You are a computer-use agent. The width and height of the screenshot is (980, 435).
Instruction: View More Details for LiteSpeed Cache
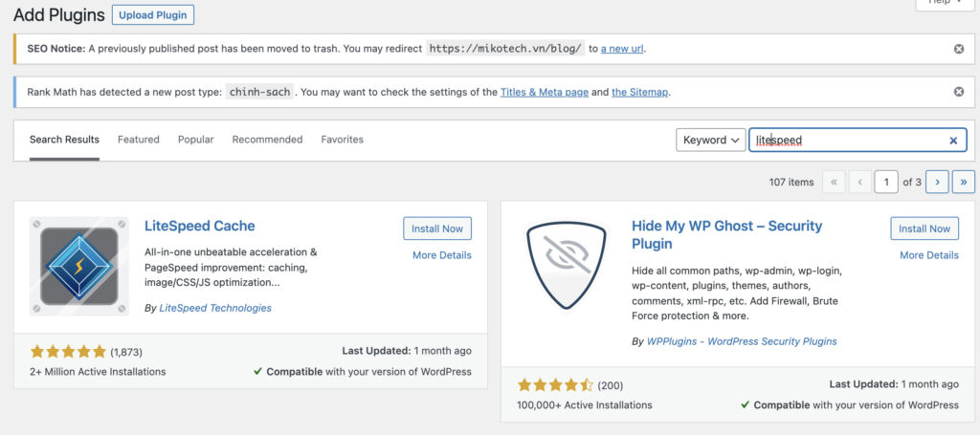[441, 255]
